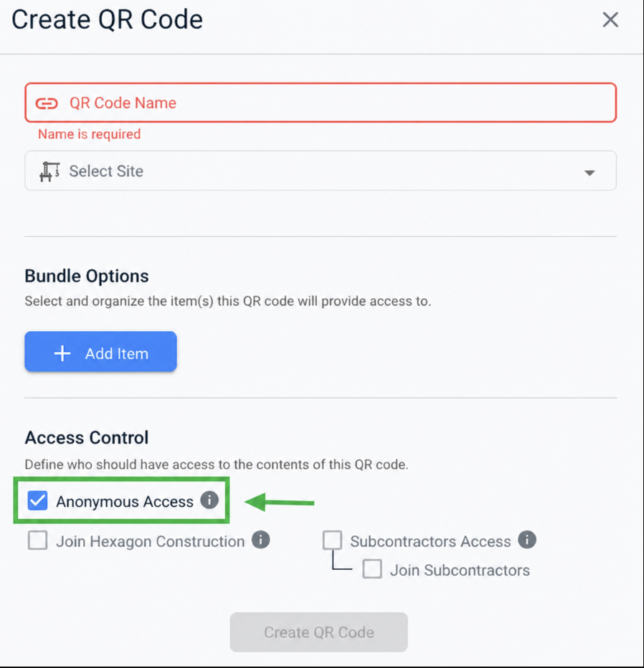
Task: View info icon beside Subcontractors Access
Action: coord(527,540)
